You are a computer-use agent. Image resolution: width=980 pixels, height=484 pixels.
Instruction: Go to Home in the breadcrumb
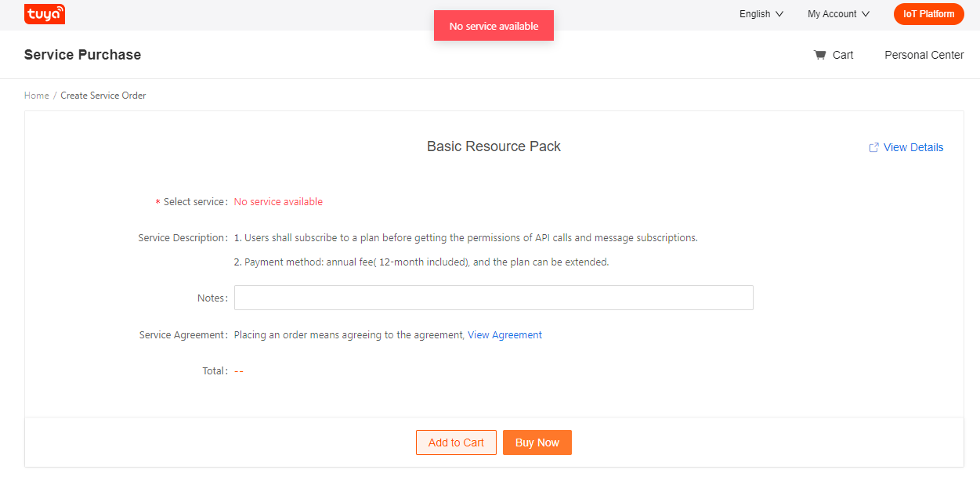pos(36,96)
